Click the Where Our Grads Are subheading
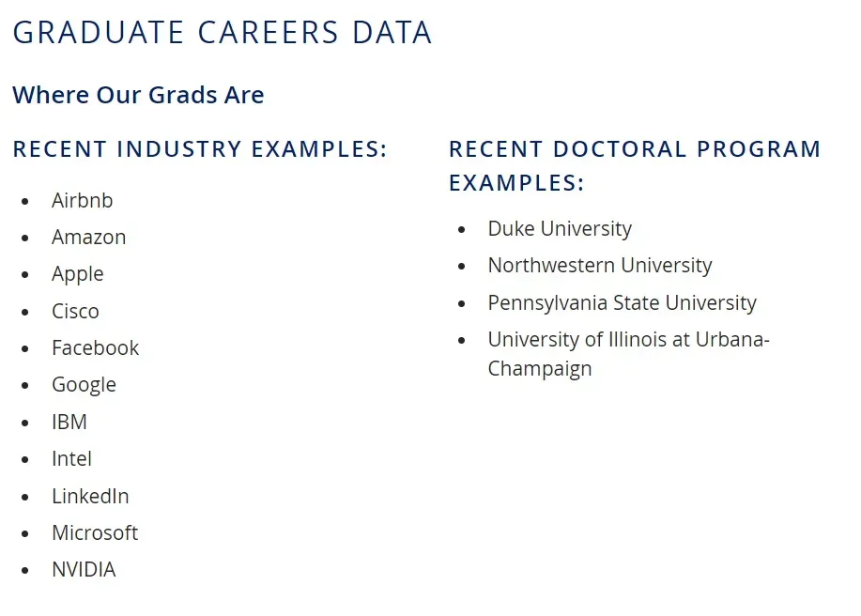Image resolution: width=861 pixels, height=616 pixels. pos(138,95)
